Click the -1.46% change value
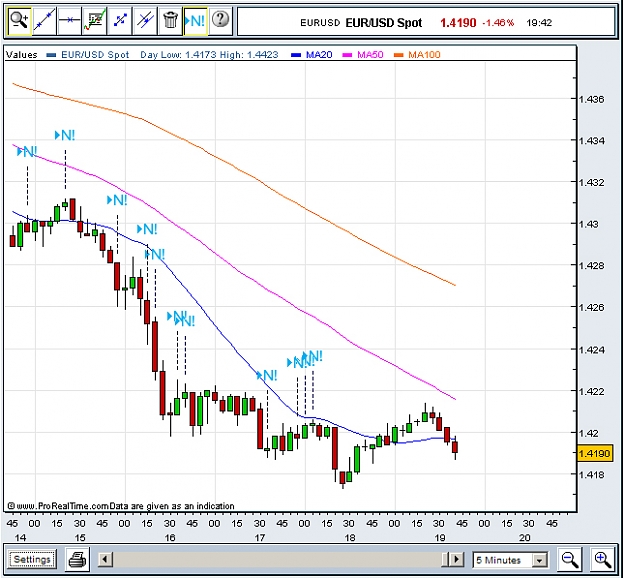The height and width of the screenshot is (578, 625). point(498,23)
